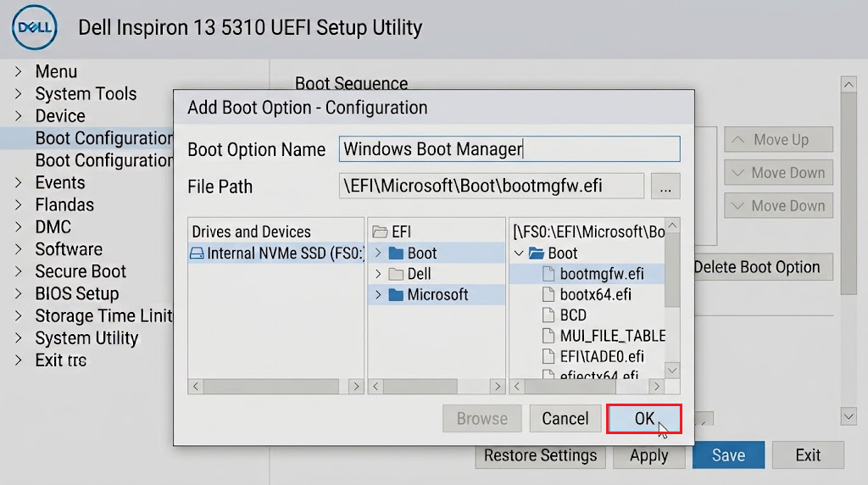This screenshot has width=868, height=485.
Task: Expand the Microsoft folder tree node
Action: pos(378,294)
